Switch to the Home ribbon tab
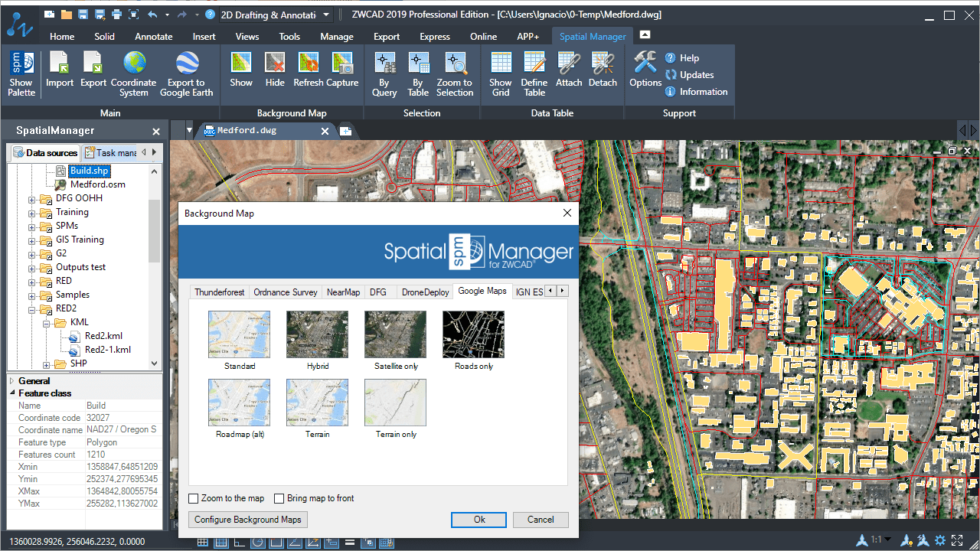The width and height of the screenshot is (980, 551). 62,36
